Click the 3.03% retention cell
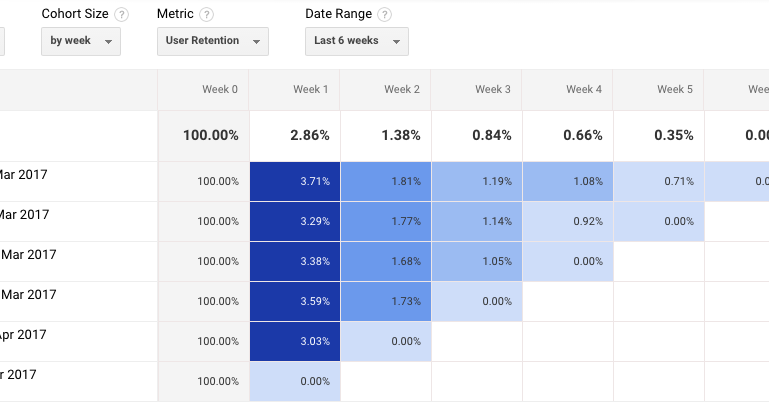769x404 pixels. pos(295,341)
